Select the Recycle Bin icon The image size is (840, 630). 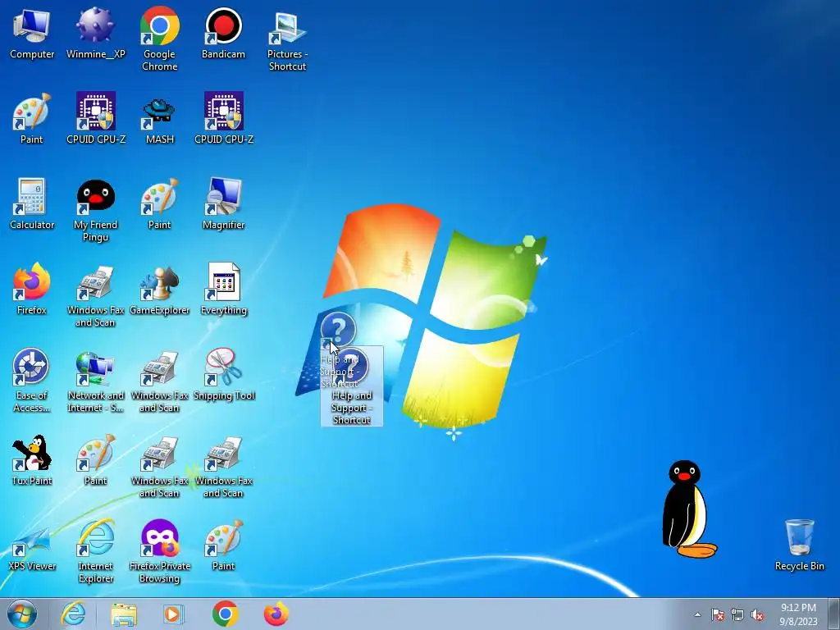coord(799,546)
